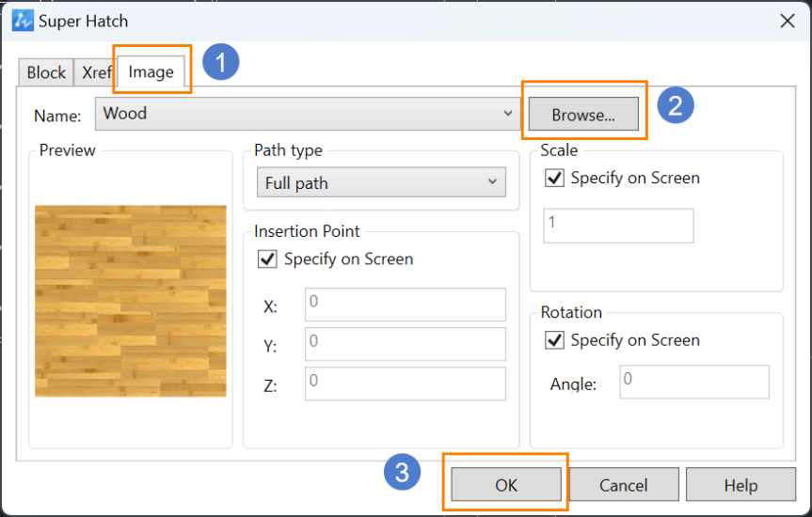The image size is (812, 517).
Task: Click the X coordinate input field
Action: pos(405,305)
